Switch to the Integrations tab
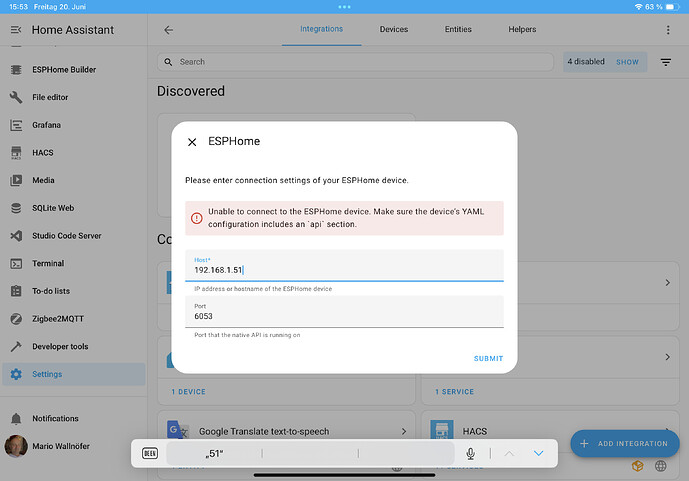 [321, 29]
